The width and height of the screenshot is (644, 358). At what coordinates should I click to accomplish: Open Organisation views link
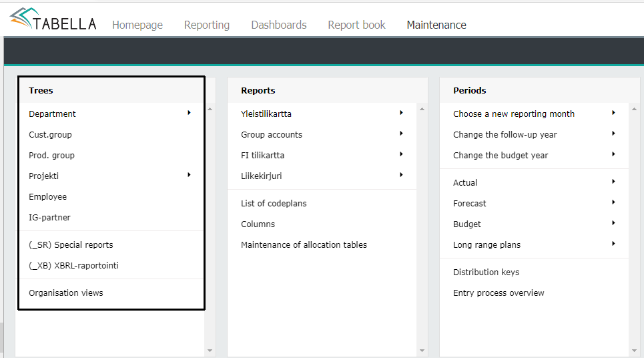(x=65, y=293)
